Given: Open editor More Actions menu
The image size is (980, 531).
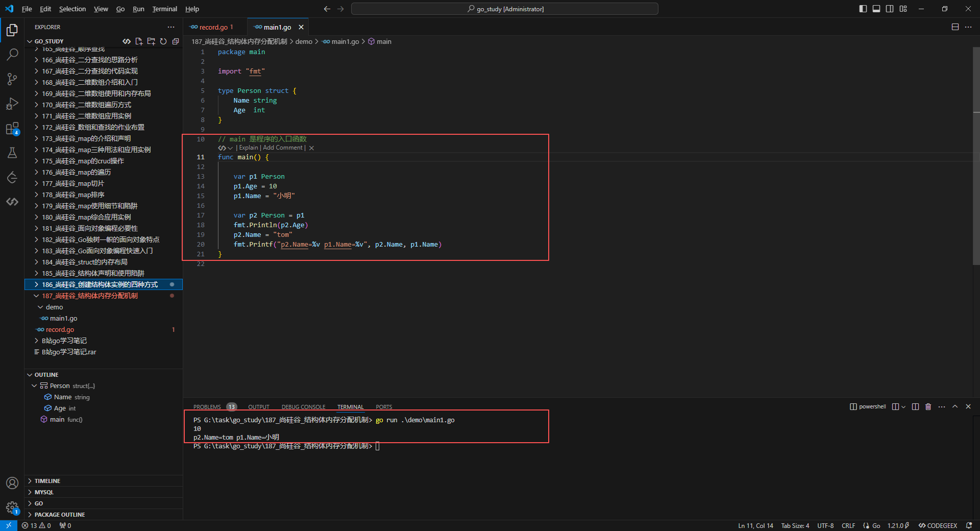Looking at the screenshot, I should [968, 27].
